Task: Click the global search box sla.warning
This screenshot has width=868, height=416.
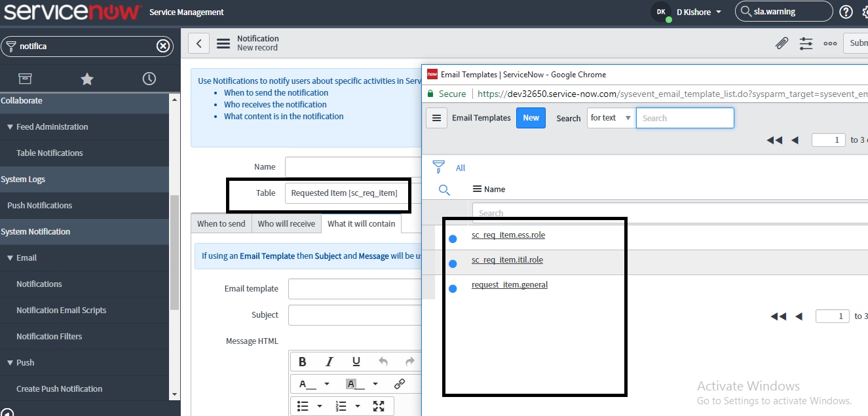Action: pos(784,11)
